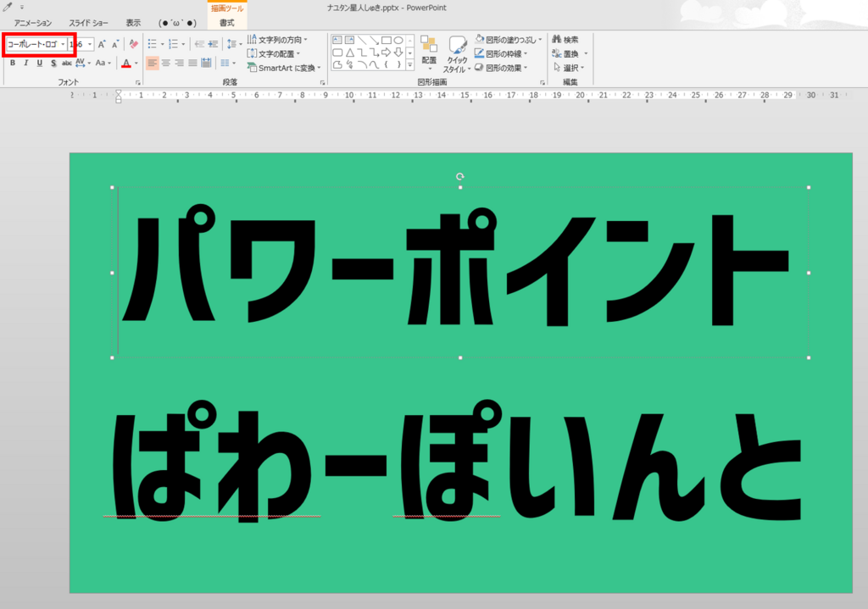This screenshot has width=868, height=609.
Task: Increase list indent level
Action: 213,44
